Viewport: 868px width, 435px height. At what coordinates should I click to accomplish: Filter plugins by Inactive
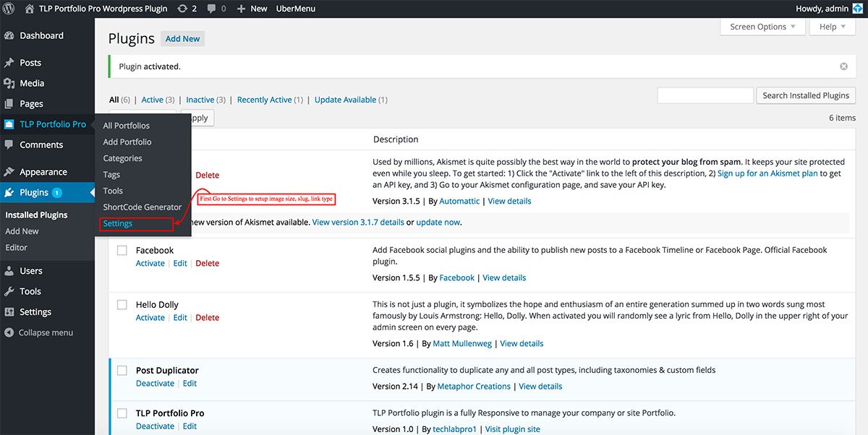(200, 100)
